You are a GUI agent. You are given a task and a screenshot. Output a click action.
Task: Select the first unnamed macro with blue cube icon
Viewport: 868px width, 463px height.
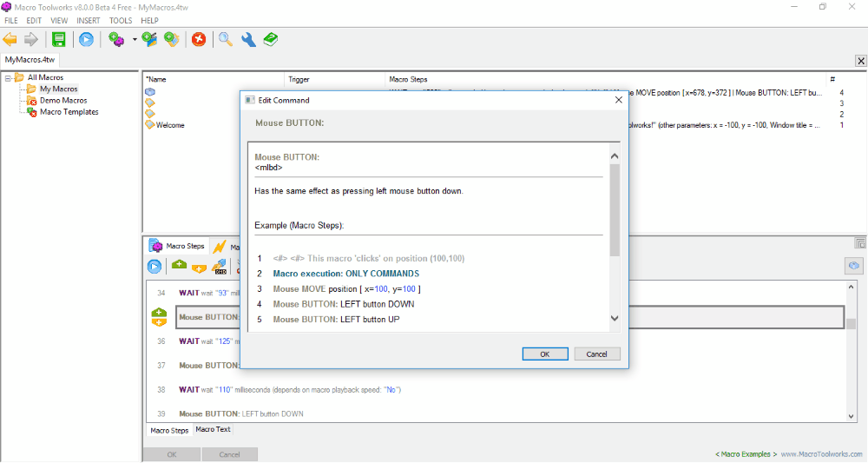pyautogui.click(x=150, y=92)
